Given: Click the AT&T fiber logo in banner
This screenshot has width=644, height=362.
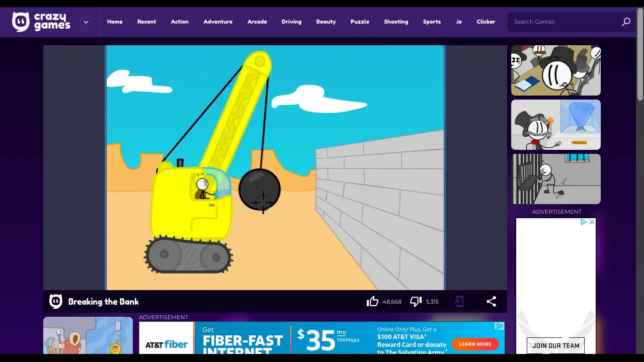Looking at the screenshot, I should click(167, 344).
